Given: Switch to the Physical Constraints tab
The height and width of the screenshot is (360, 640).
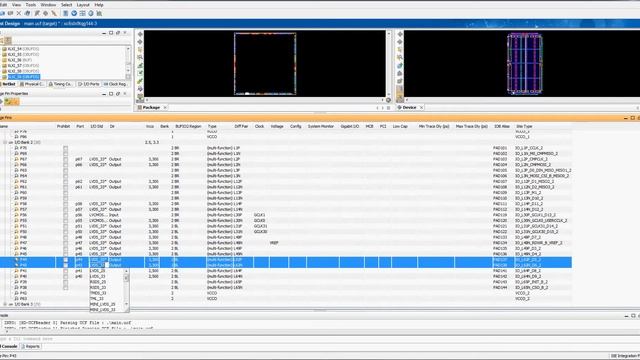Looking at the screenshot, I should tap(32, 84).
